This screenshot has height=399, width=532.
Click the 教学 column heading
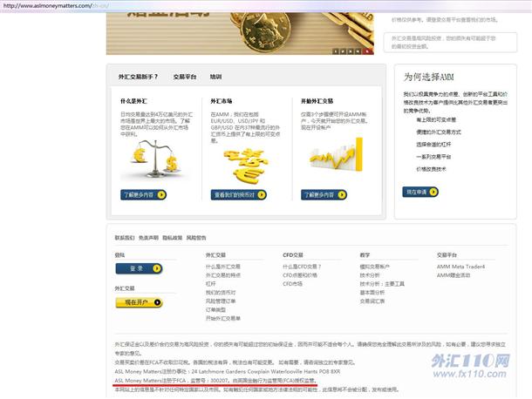click(365, 255)
